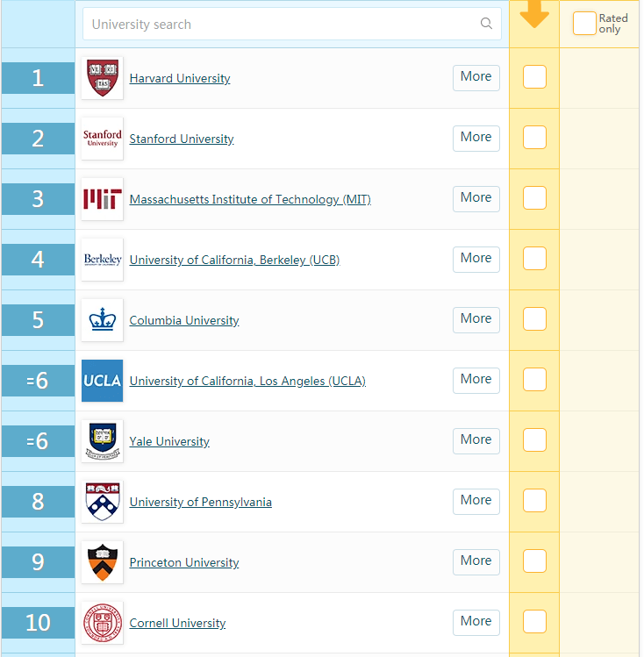Expand More details for Yale University
The image size is (644, 657).
pos(476,441)
